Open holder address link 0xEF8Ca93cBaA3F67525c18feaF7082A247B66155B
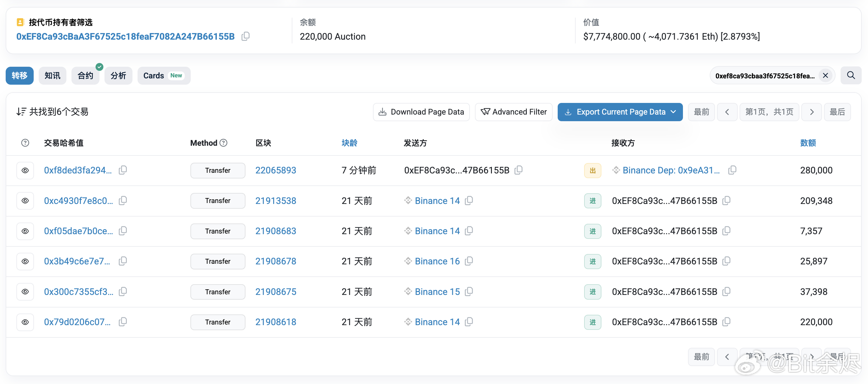 tap(125, 37)
